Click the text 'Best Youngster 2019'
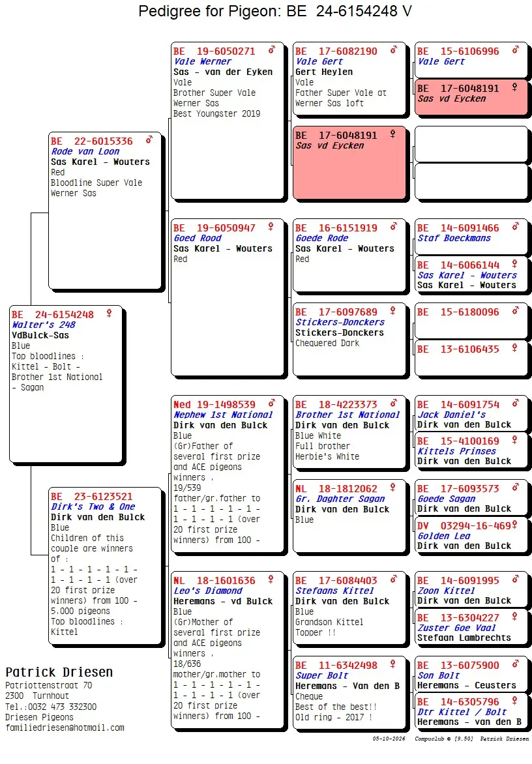 click(x=217, y=113)
